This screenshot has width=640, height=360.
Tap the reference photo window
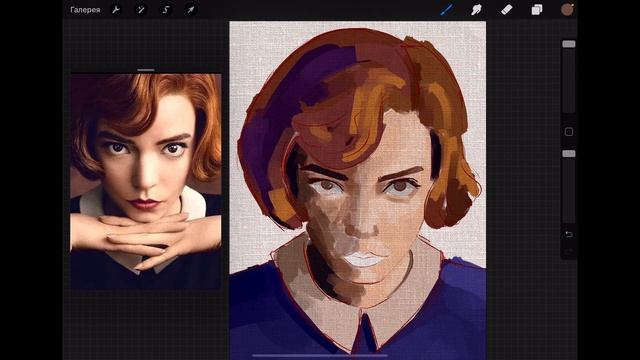(146, 182)
